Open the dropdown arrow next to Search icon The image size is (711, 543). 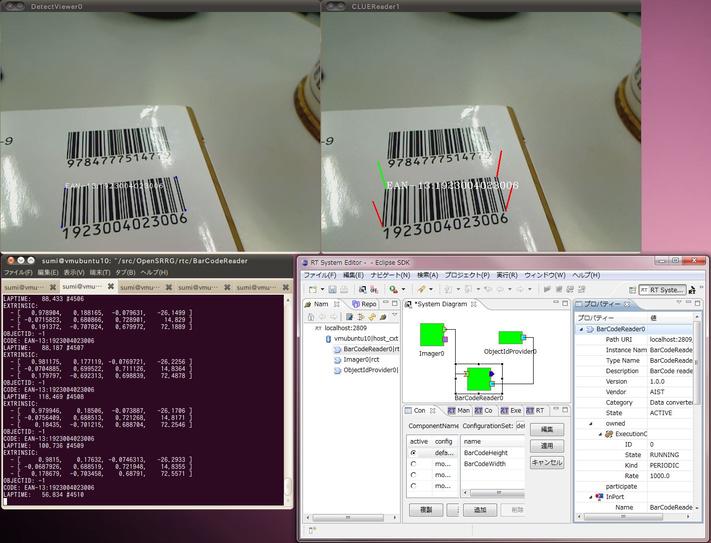coord(403,290)
